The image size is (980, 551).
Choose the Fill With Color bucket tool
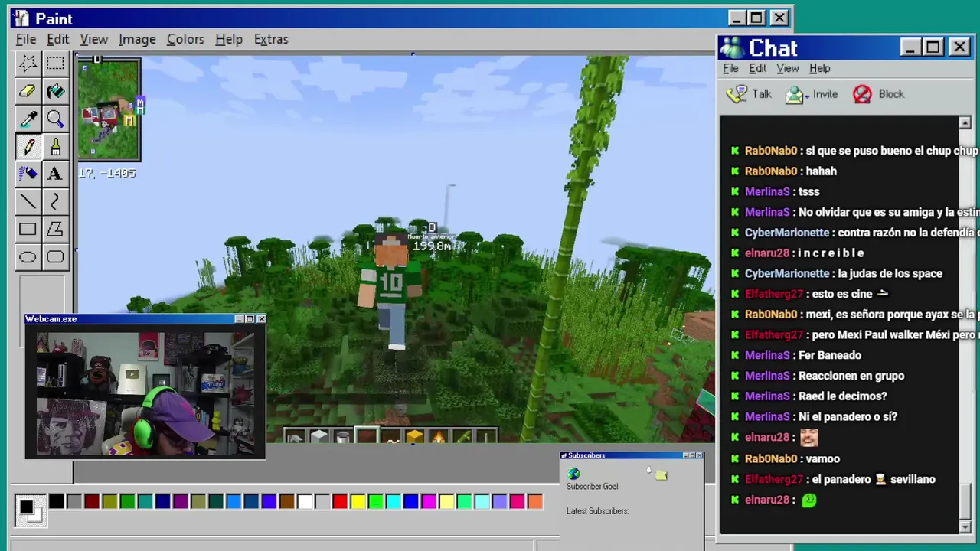(x=55, y=91)
